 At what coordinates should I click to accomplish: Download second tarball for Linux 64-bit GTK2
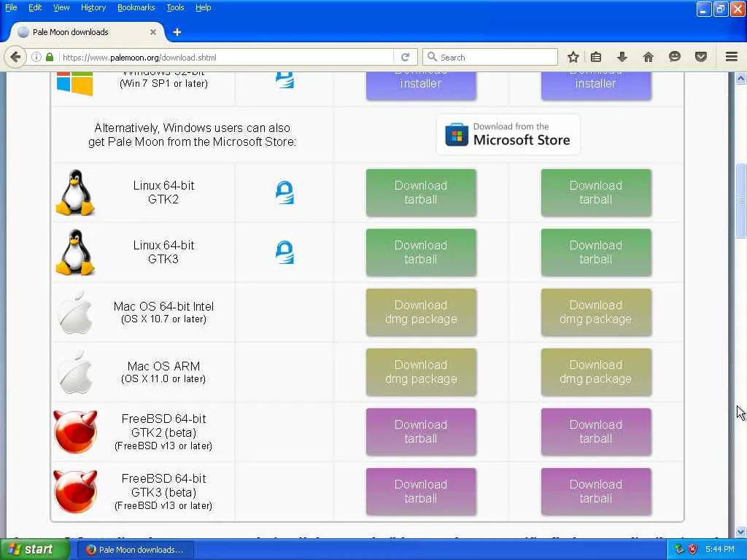click(x=596, y=192)
